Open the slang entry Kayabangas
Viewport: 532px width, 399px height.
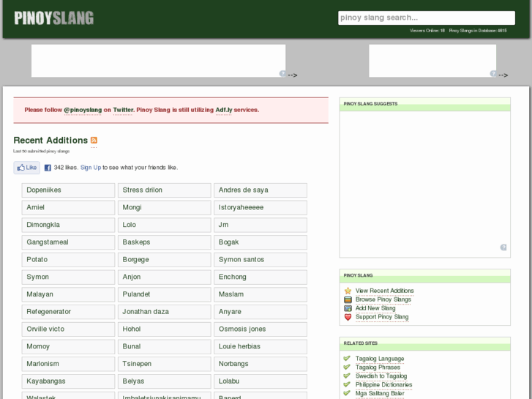pyautogui.click(x=68, y=381)
